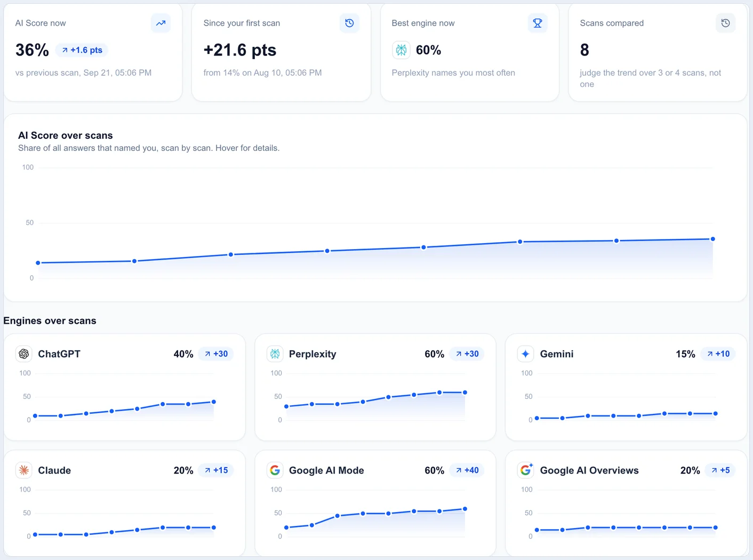Click the ChatGPT 40% value
Screen dimensions: 753x560
(183, 354)
